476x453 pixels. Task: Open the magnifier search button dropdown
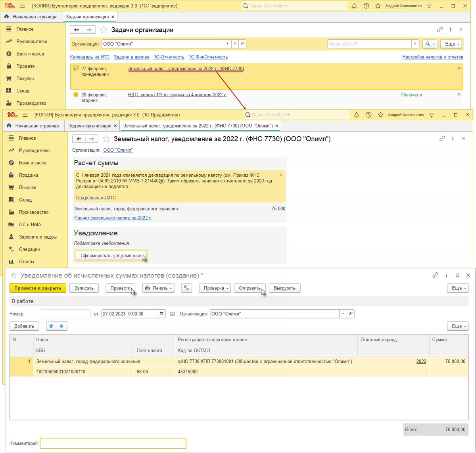430,44
